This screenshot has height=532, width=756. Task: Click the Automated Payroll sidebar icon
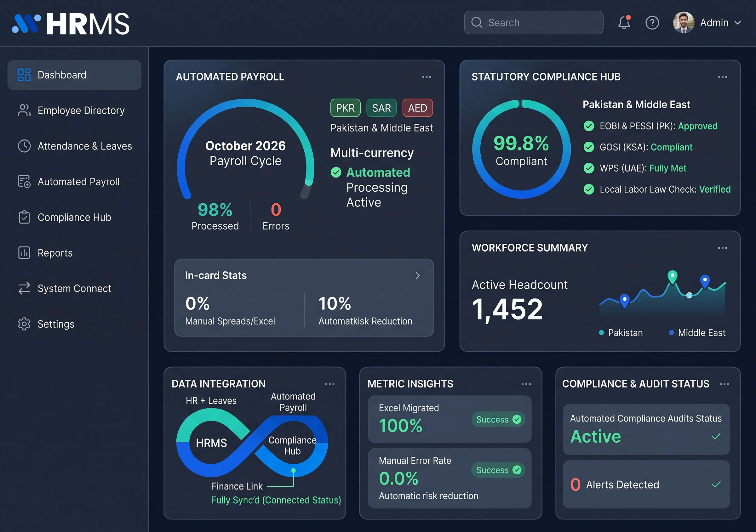click(x=24, y=182)
